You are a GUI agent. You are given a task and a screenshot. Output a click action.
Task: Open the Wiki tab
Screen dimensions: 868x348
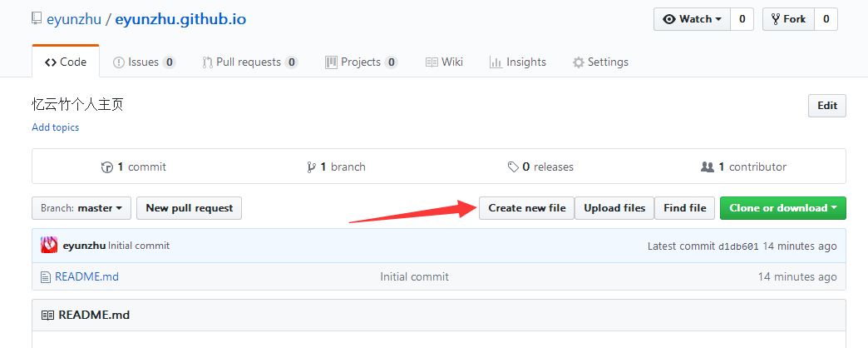coord(444,62)
